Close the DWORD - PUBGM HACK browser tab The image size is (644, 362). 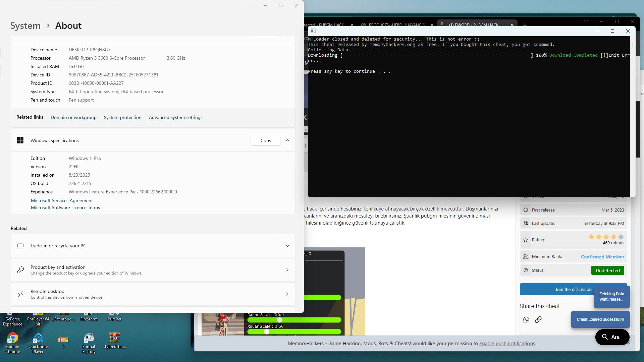[512, 25]
